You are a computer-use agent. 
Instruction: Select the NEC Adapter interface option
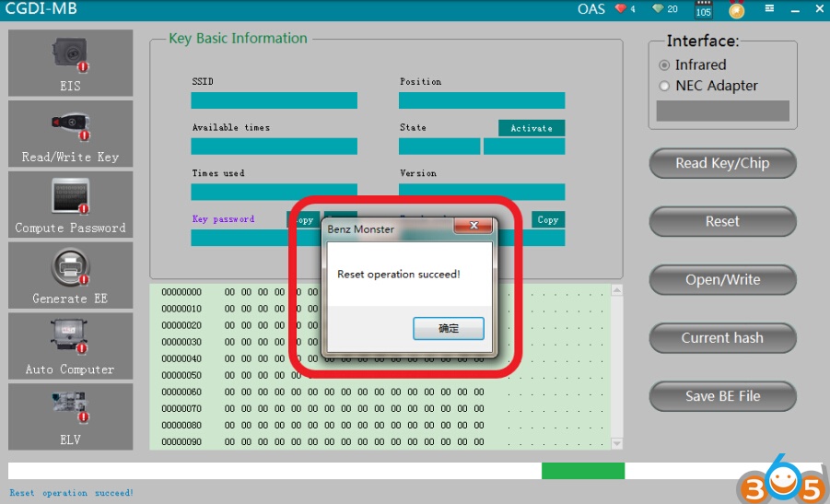(664, 86)
